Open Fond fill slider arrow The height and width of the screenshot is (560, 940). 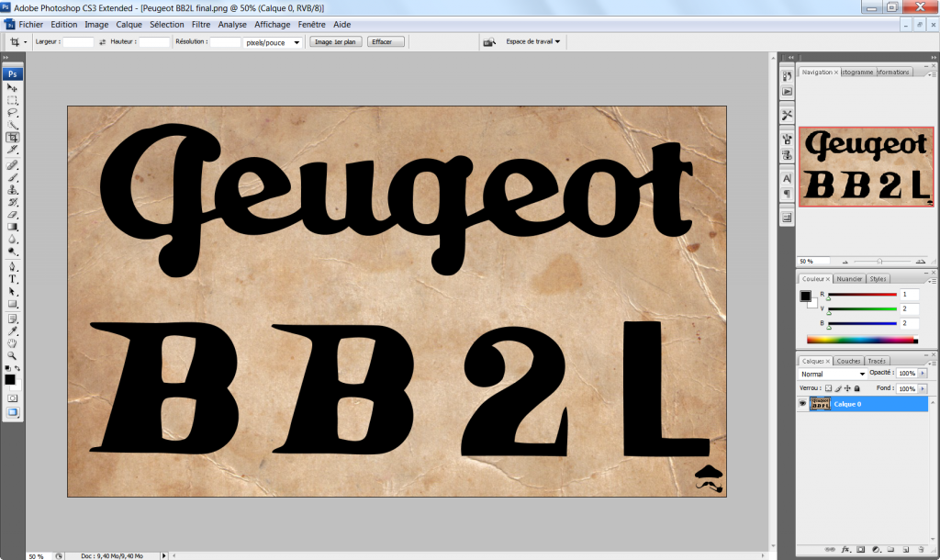pos(923,388)
